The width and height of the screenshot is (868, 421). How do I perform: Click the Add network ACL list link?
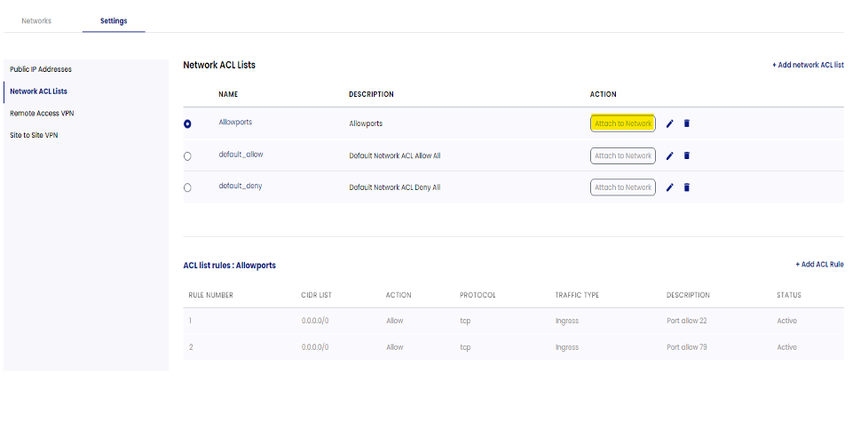808,66
